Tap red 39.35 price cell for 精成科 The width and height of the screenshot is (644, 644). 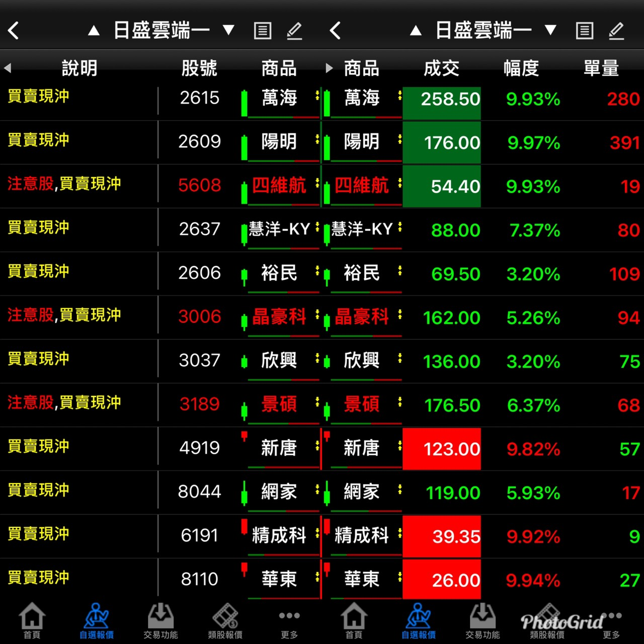coord(442,536)
